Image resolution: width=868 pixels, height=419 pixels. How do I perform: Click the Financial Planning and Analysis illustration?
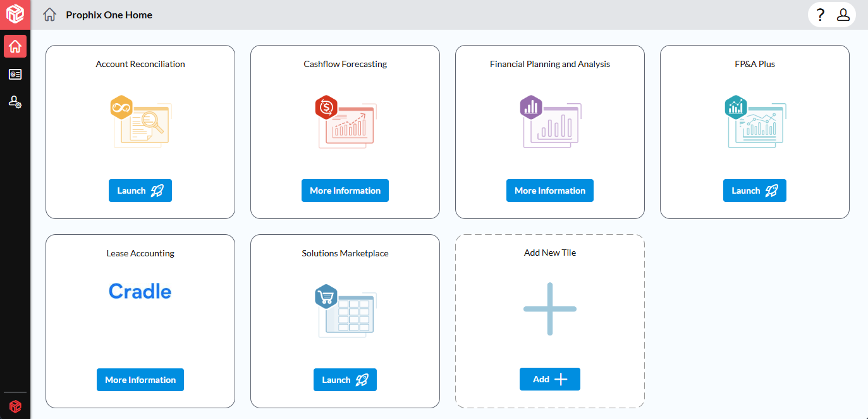point(550,122)
